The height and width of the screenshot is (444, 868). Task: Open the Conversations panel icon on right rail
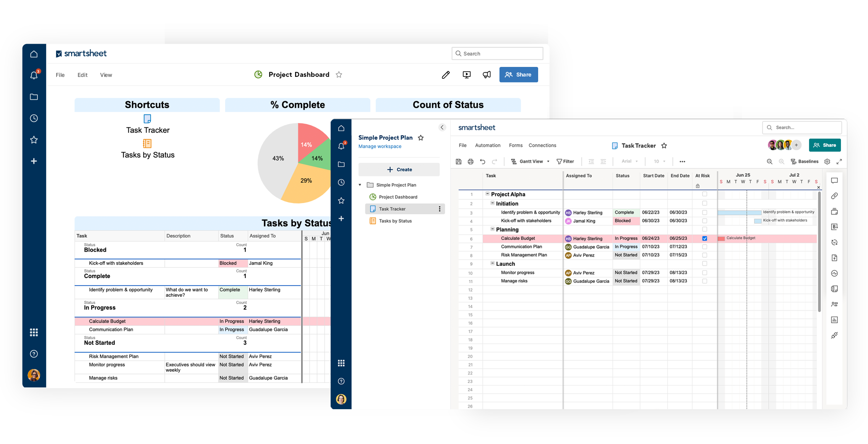click(834, 181)
